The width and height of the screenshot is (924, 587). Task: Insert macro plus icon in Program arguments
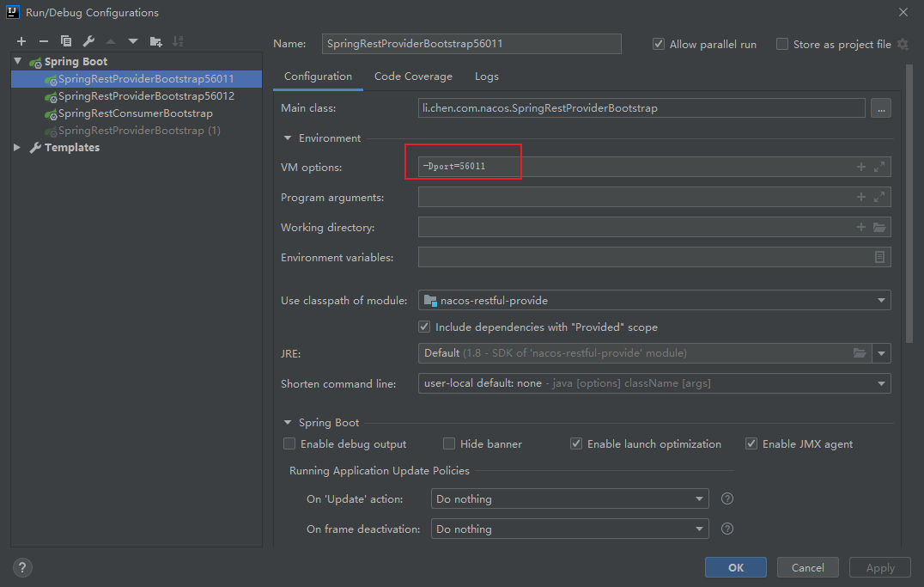[x=861, y=197]
